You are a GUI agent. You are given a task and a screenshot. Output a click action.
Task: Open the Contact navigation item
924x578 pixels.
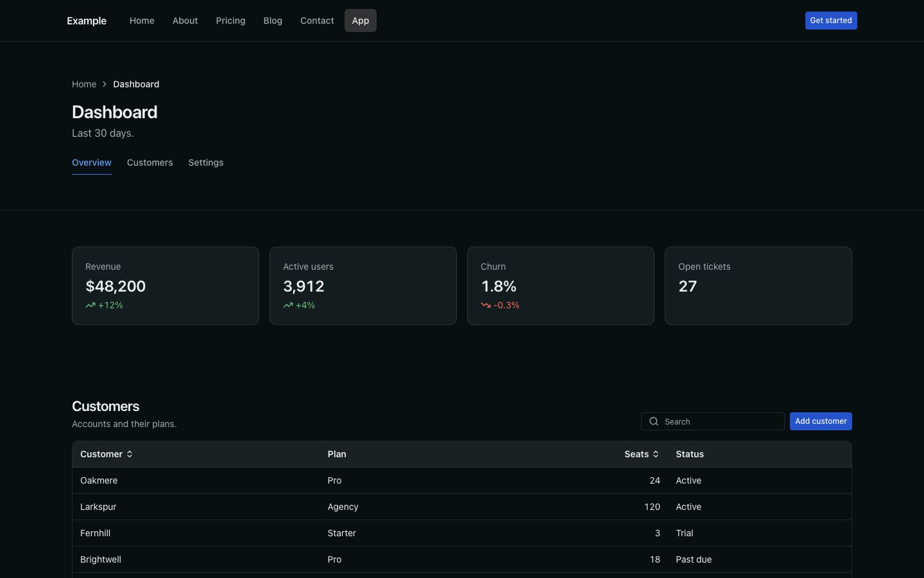[317, 21]
